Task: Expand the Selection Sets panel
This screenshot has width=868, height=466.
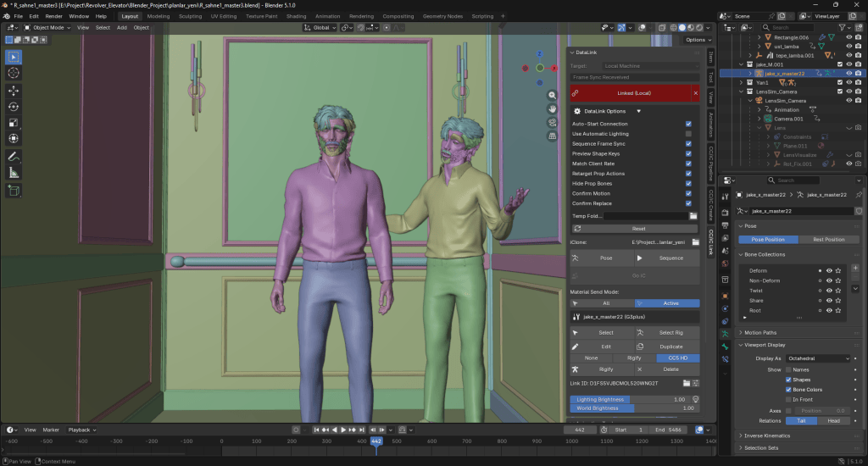Action: (x=760, y=447)
